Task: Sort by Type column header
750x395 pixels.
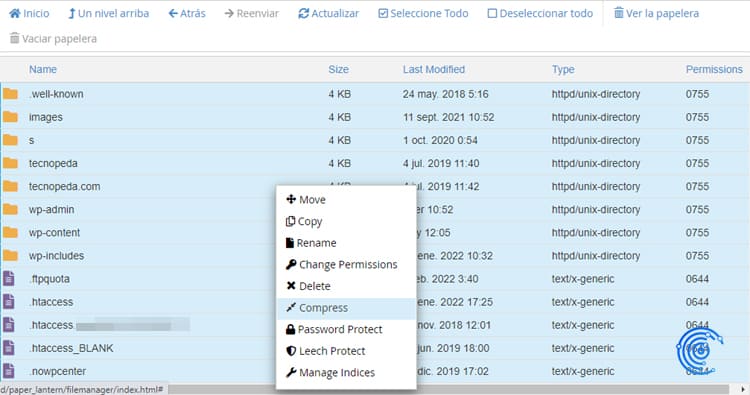Action: (562, 69)
